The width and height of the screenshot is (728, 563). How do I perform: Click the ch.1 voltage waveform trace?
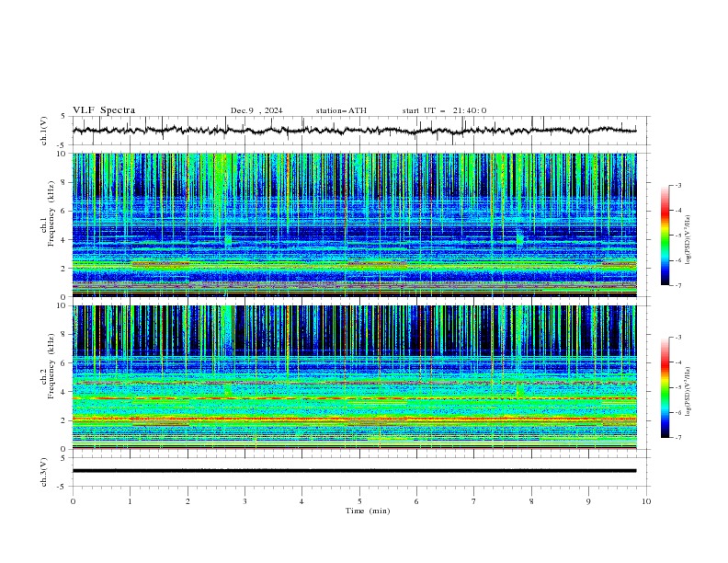pyautogui.click(x=354, y=131)
